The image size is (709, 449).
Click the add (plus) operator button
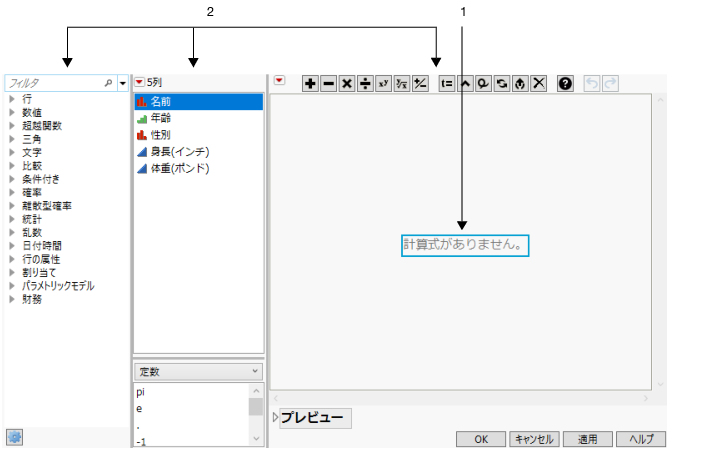click(310, 84)
